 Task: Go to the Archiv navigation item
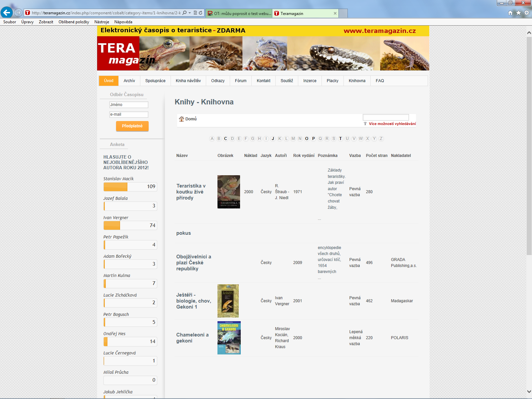pos(129,81)
